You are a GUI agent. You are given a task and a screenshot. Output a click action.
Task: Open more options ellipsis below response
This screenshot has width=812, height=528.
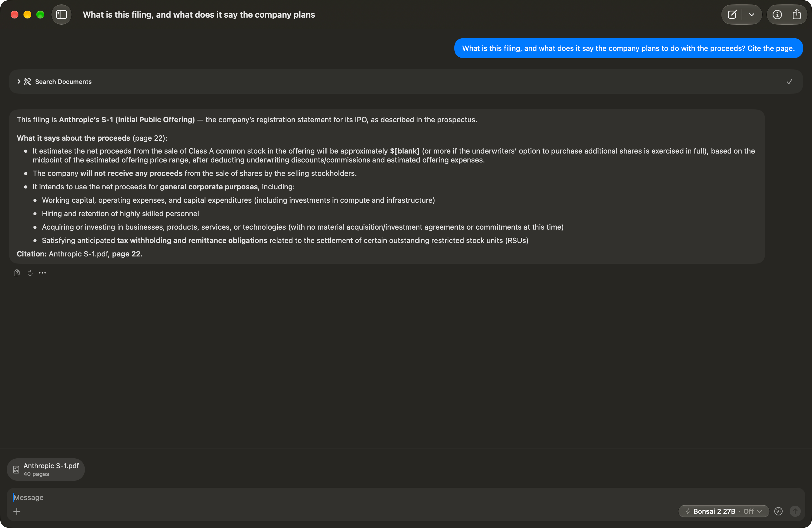click(x=42, y=273)
